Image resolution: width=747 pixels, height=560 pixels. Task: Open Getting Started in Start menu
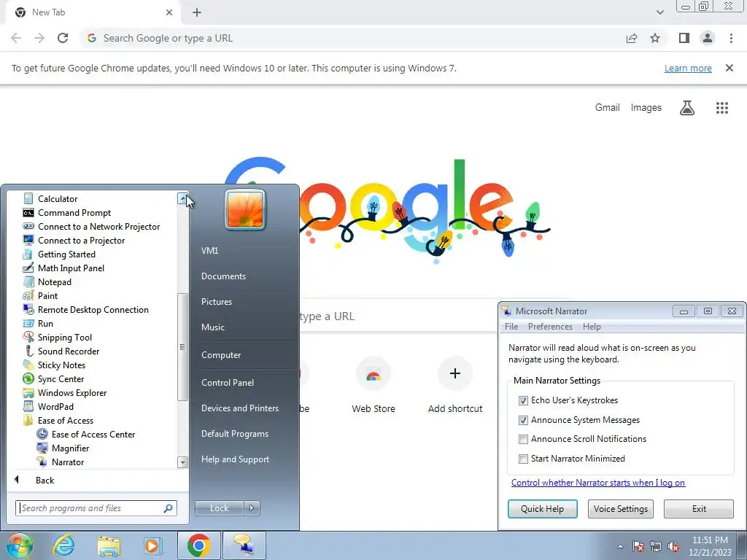[x=66, y=254]
